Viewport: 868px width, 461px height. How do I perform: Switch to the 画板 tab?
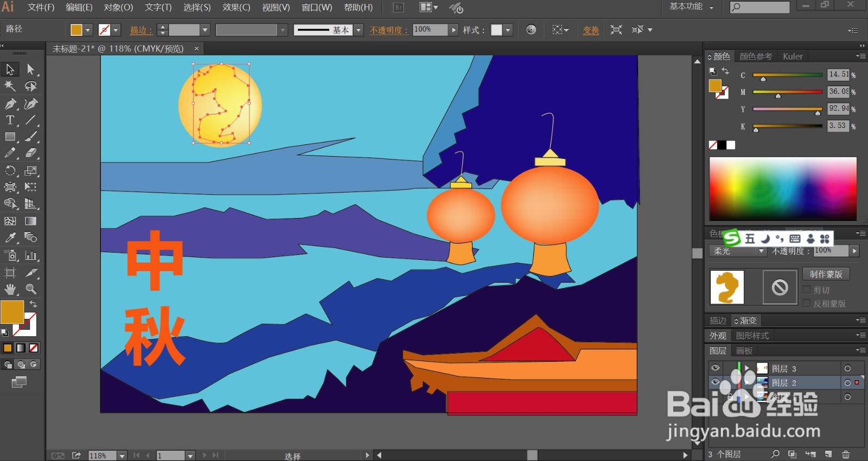click(x=744, y=351)
